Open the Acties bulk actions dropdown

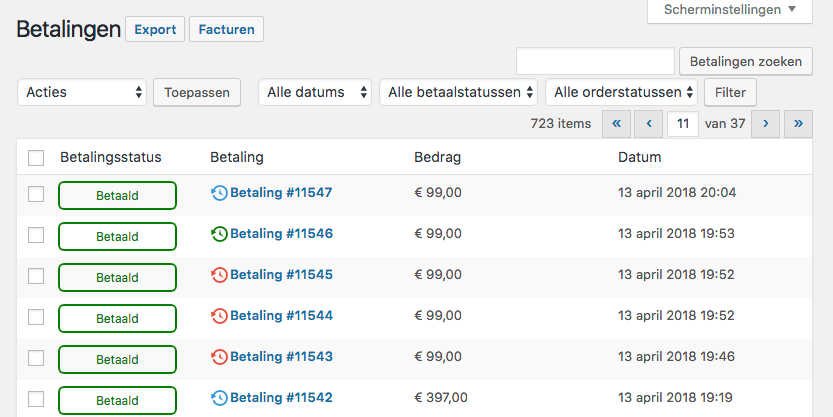(x=82, y=93)
